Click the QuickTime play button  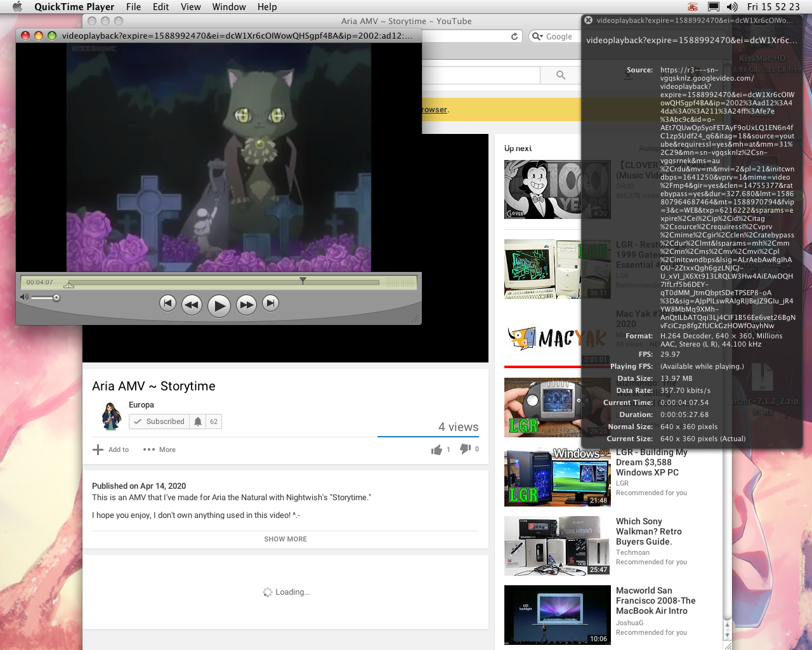(x=219, y=306)
